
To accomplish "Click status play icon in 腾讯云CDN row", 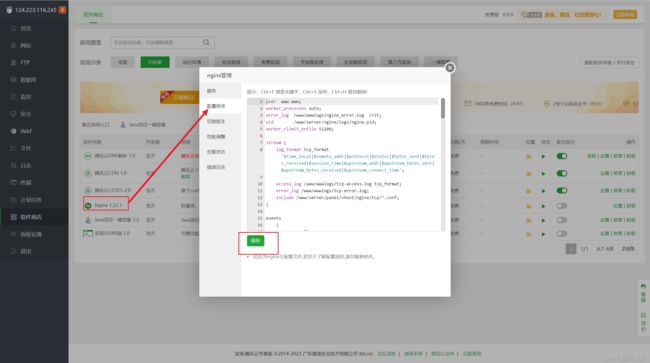I will [543, 174].
